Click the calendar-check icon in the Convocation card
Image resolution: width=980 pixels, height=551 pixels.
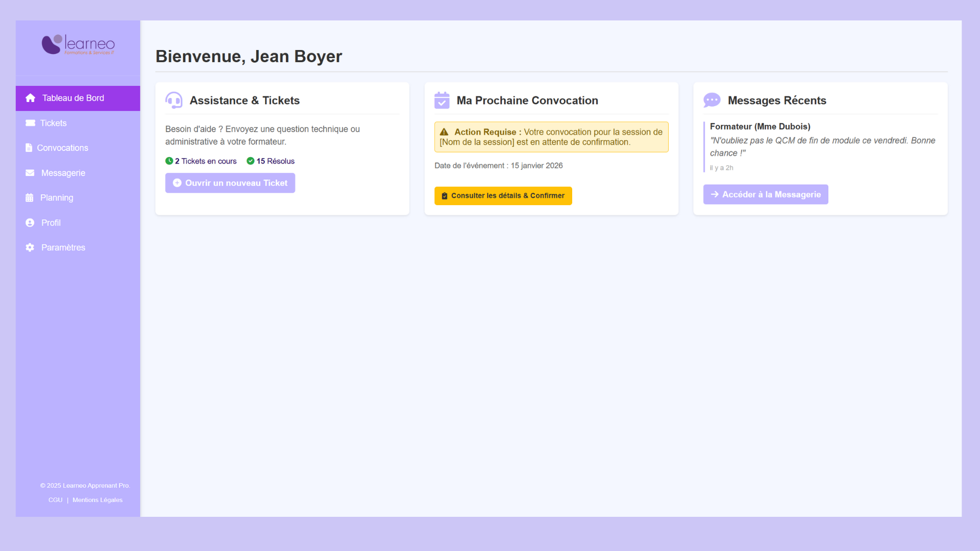[x=442, y=101]
